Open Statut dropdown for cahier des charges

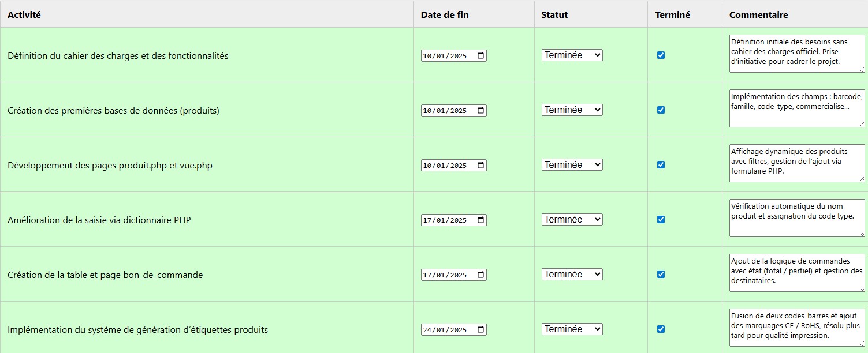[572, 55]
